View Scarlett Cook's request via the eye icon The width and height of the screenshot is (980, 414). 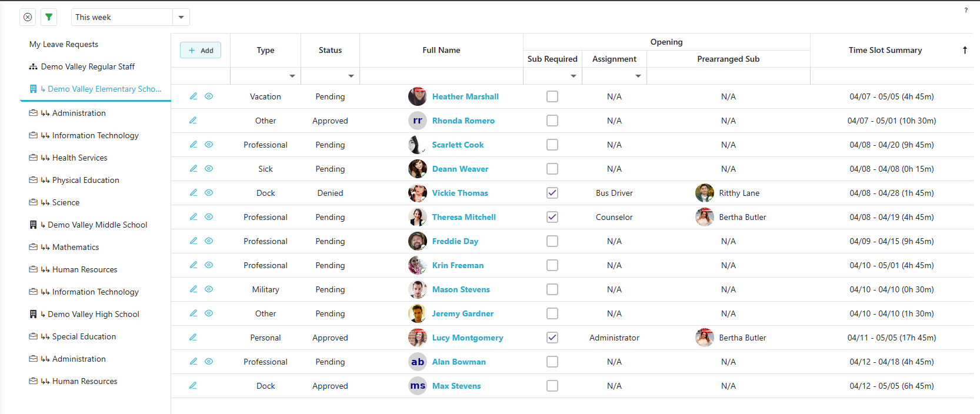[209, 145]
